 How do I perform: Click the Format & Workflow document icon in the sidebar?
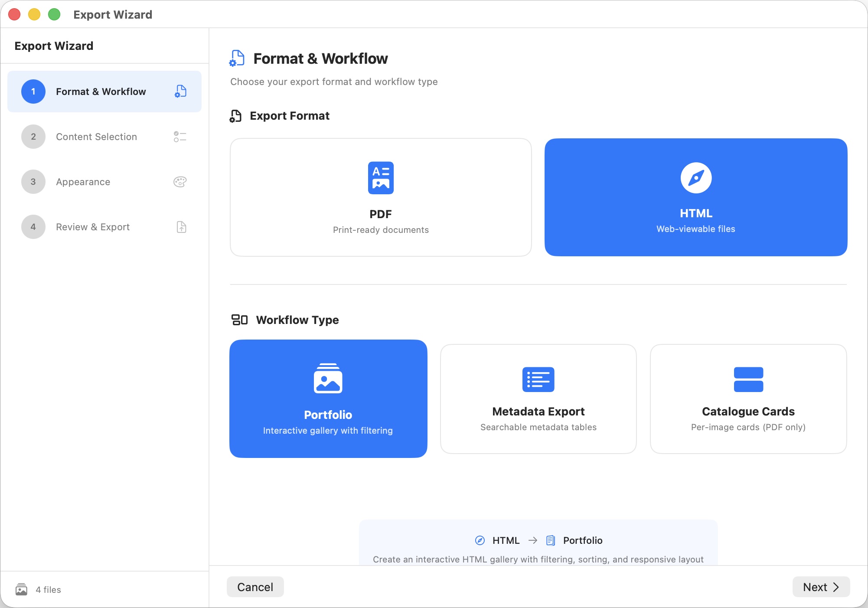click(180, 92)
